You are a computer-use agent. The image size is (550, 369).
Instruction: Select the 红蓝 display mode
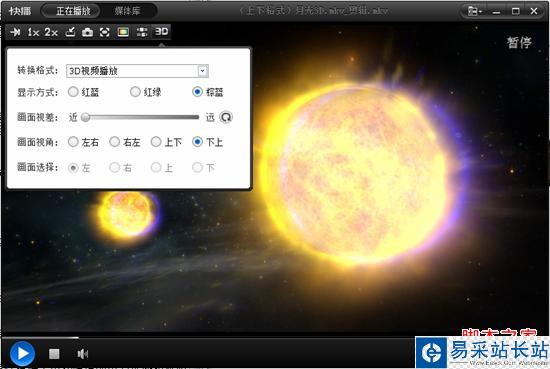pyautogui.click(x=83, y=92)
